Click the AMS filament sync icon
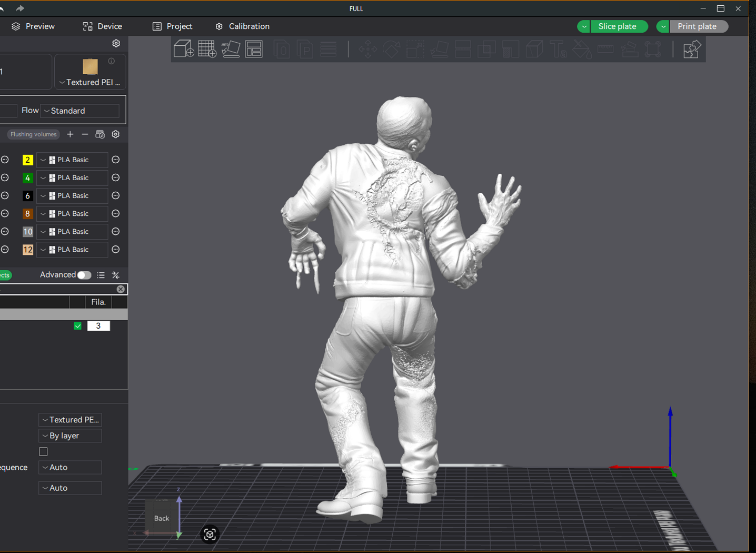The image size is (756, 553). click(100, 134)
